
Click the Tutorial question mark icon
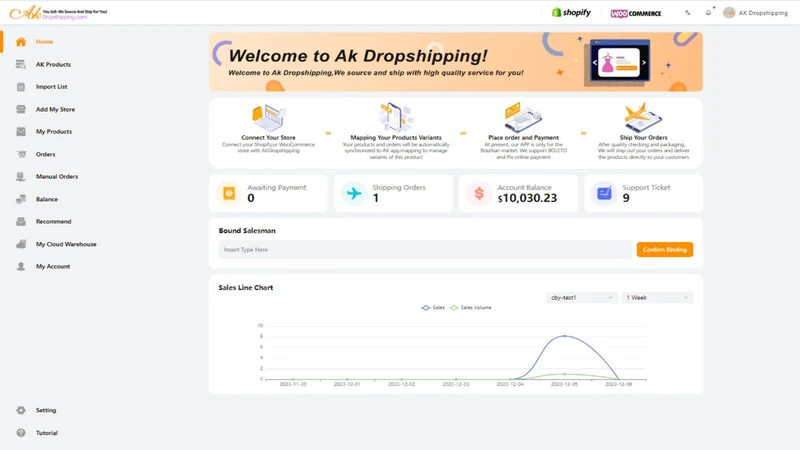pos(21,433)
